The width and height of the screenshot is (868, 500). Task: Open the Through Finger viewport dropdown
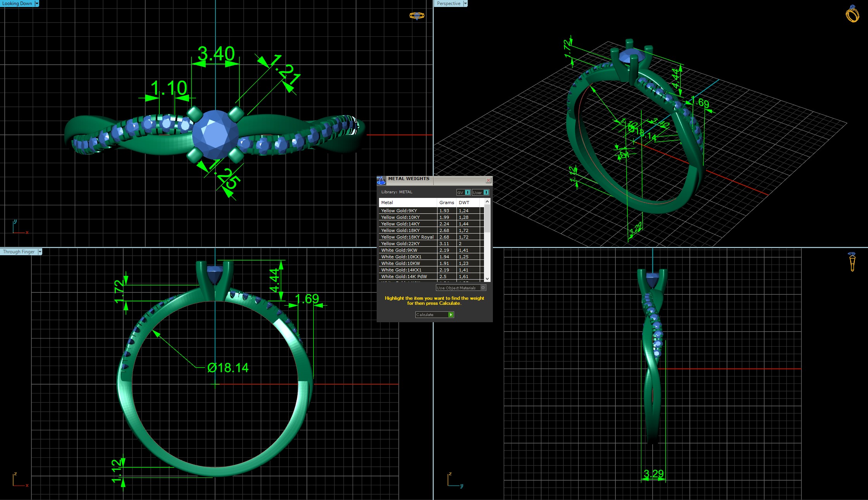coord(40,252)
